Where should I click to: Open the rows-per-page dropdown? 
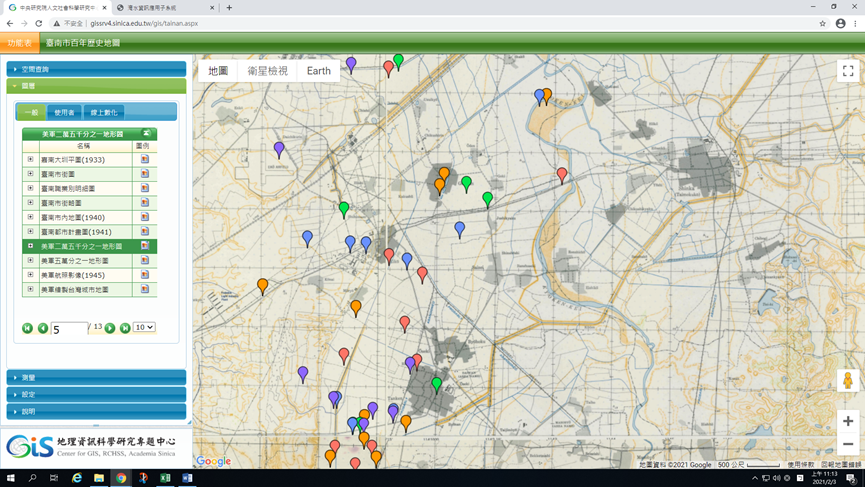pos(144,327)
